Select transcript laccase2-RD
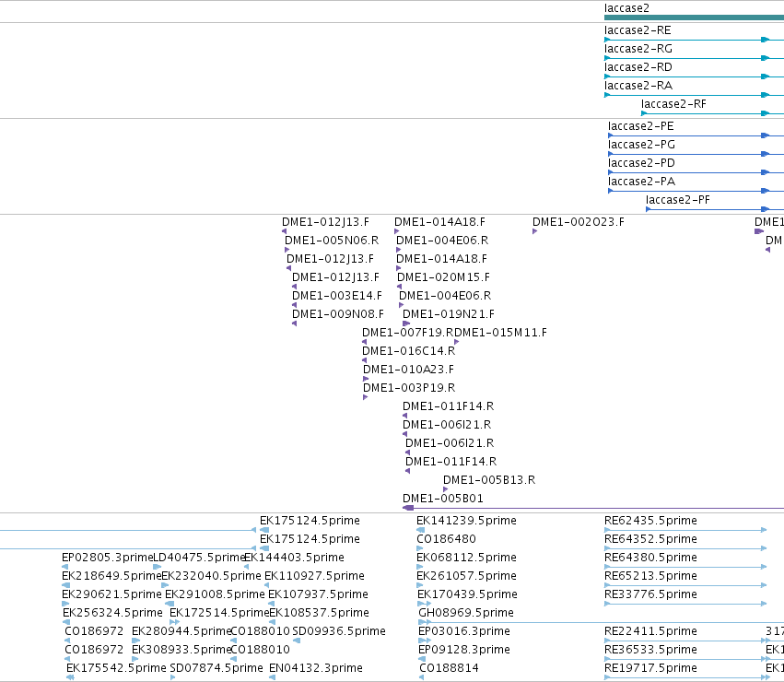Screen dimensions: 784x682 [x=638, y=67]
